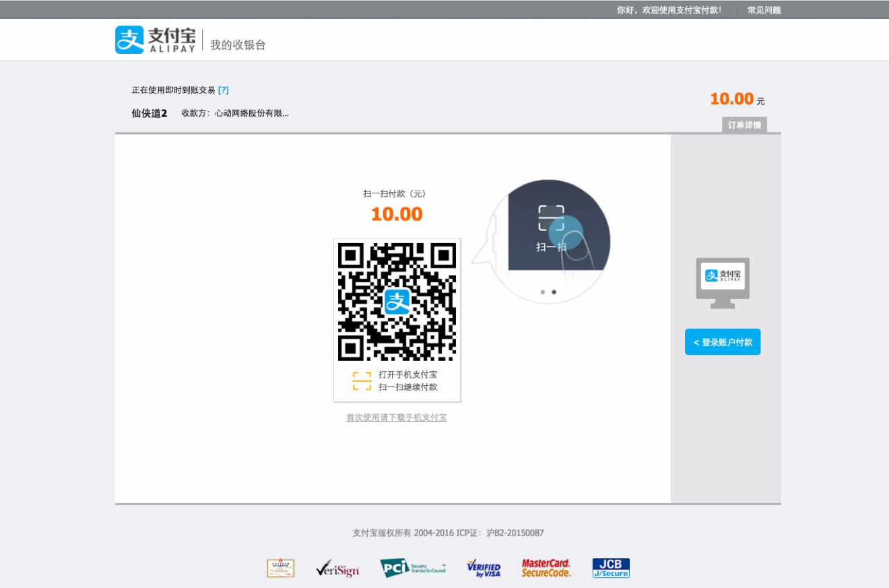Viewport: 889px width, 588px height.
Task: Open the 首次使用请下载手机支付宝 download link
Action: click(x=397, y=418)
